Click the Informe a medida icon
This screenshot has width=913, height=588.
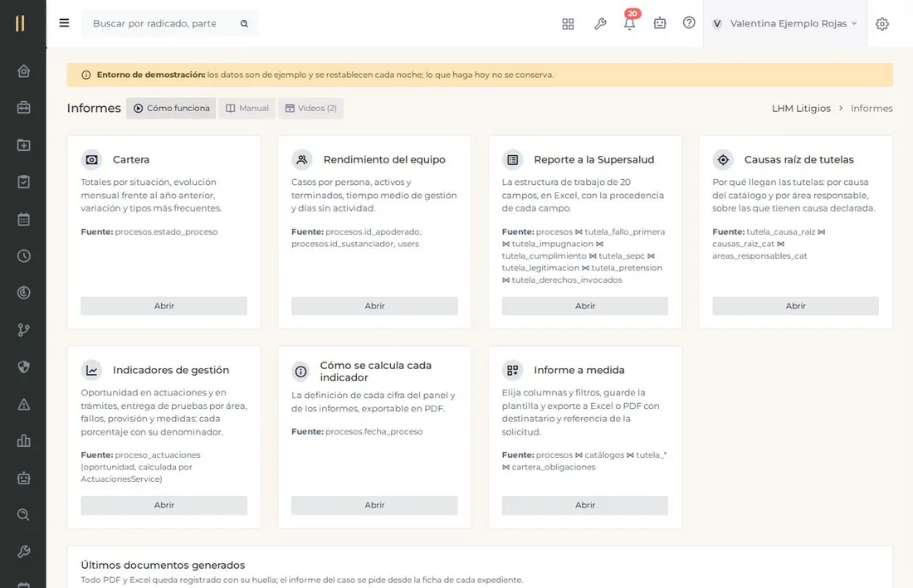point(512,370)
